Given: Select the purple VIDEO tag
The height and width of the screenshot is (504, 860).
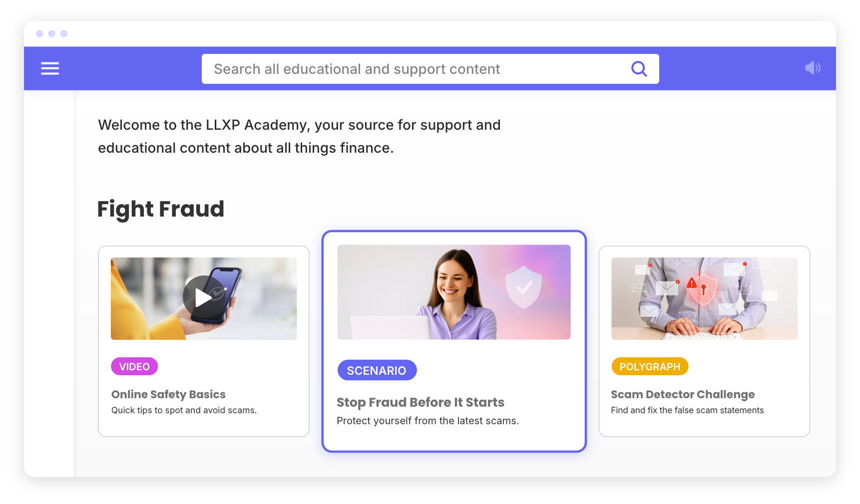Looking at the screenshot, I should 134,366.
